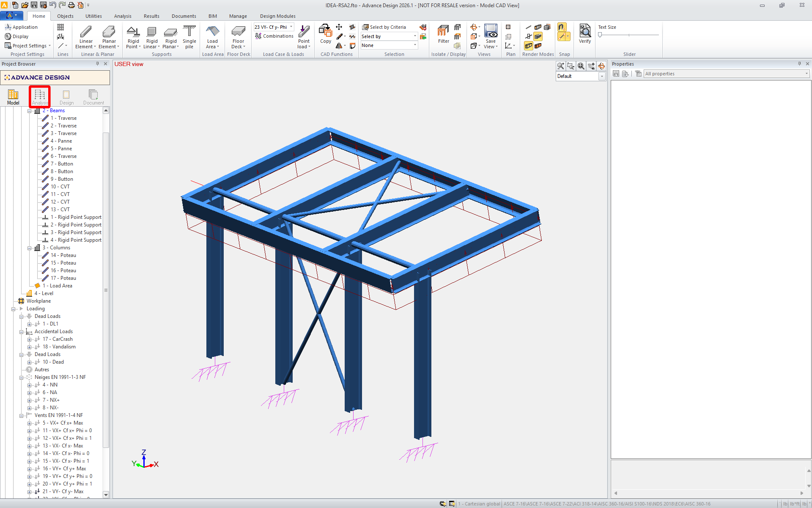Toggle the highlighted Snap mode button
The image size is (812, 508).
click(x=562, y=28)
